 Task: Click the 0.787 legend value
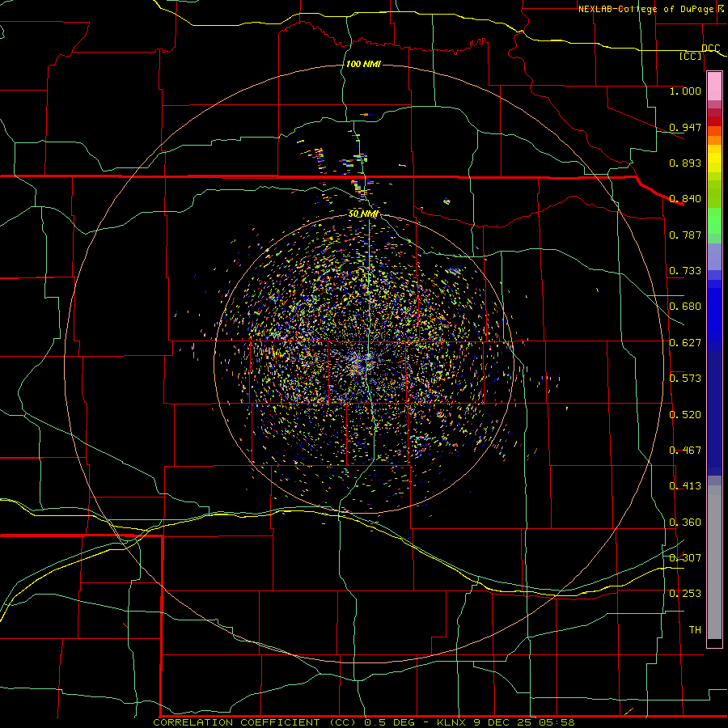coord(685,235)
